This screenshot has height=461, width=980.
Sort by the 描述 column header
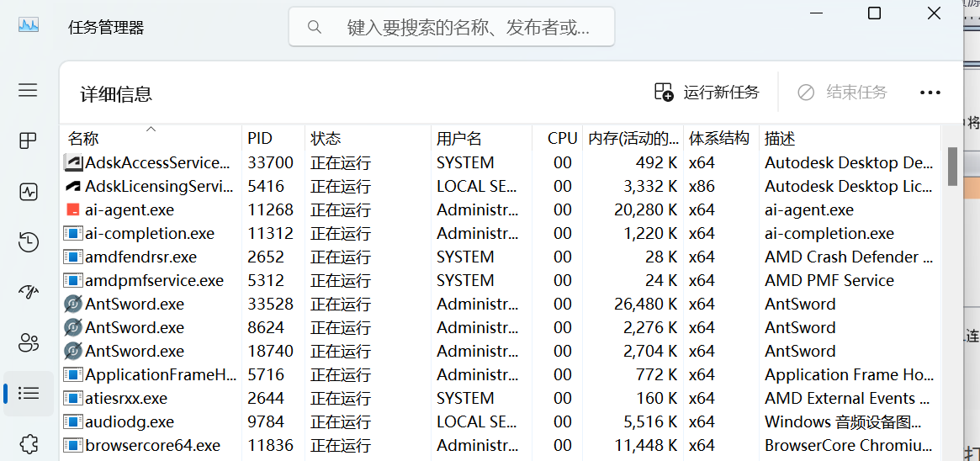850,138
